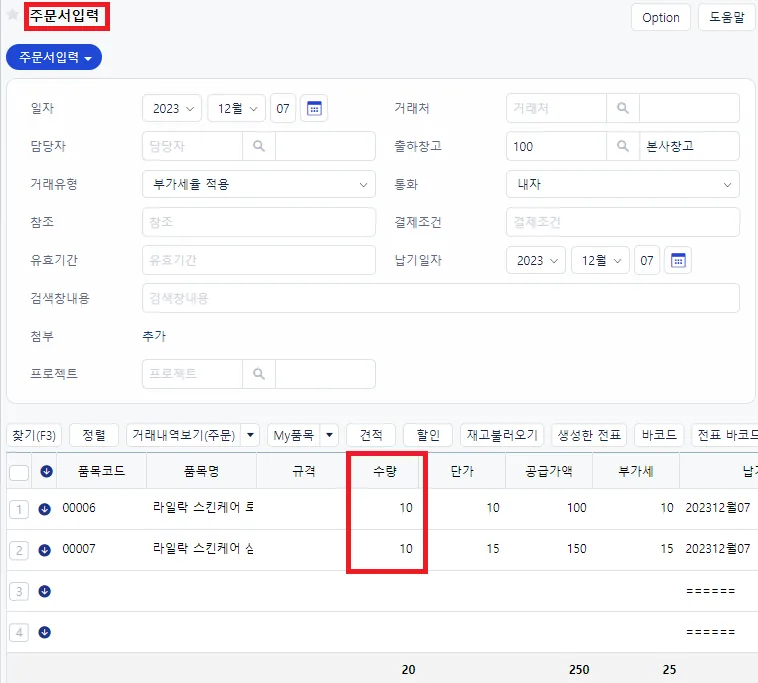
Task: Expand the 거래유형 부가세율 적용 dropdown
Action: (259, 184)
